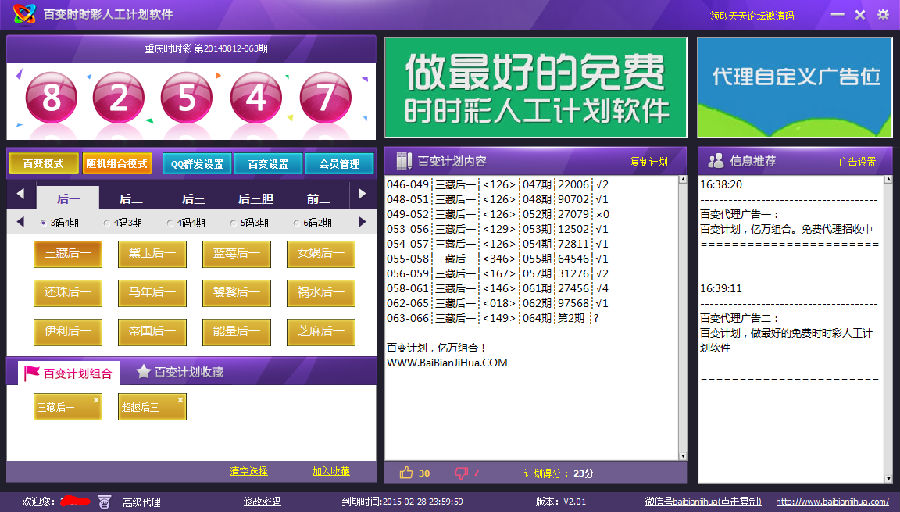This screenshot has height=512, width=900.
Task: Switch to the 后三 tab
Action: coord(193,199)
